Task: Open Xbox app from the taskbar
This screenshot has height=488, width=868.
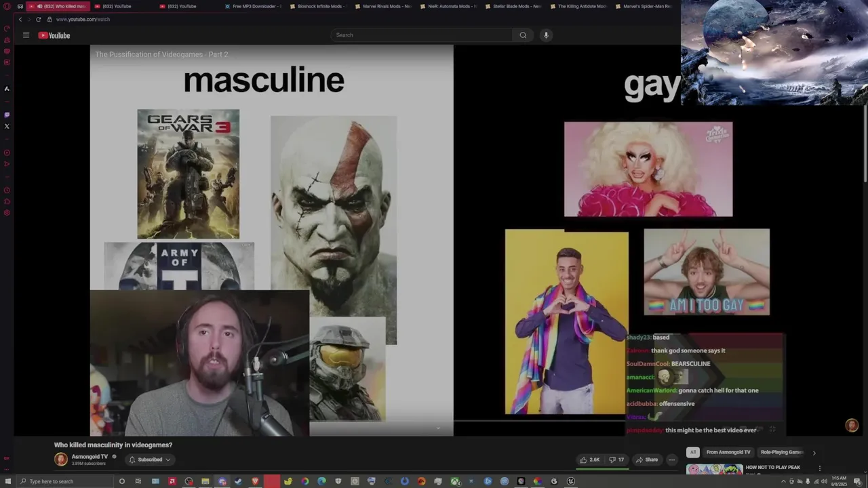Action: click(x=455, y=481)
